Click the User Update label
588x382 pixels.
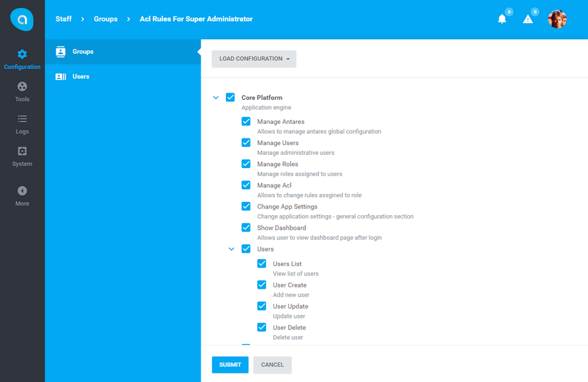point(291,307)
